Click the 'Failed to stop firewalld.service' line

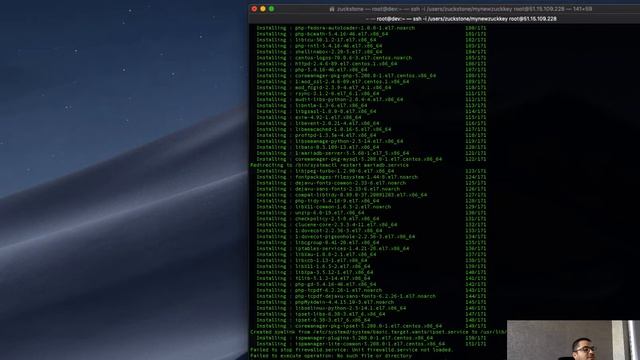[351, 350]
